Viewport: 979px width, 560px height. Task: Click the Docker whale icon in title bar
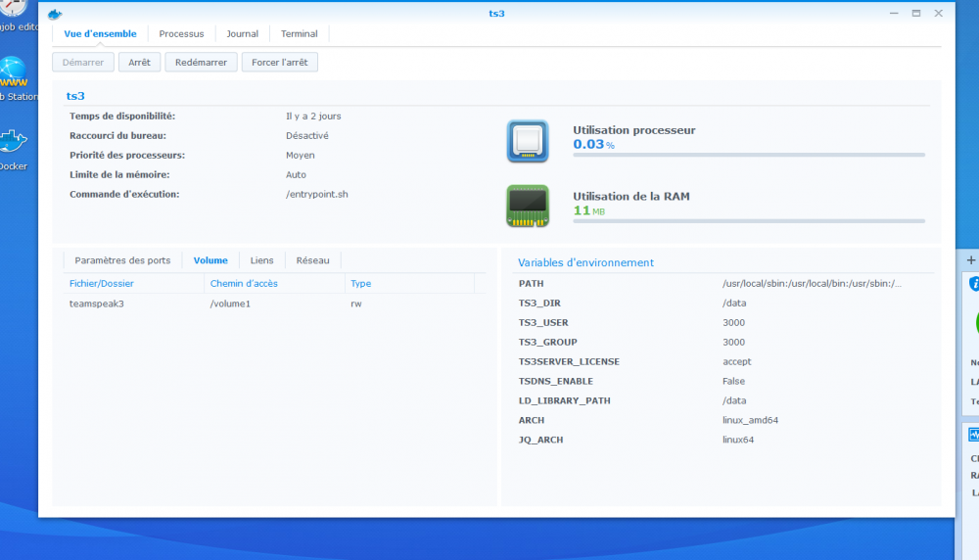[x=55, y=14]
